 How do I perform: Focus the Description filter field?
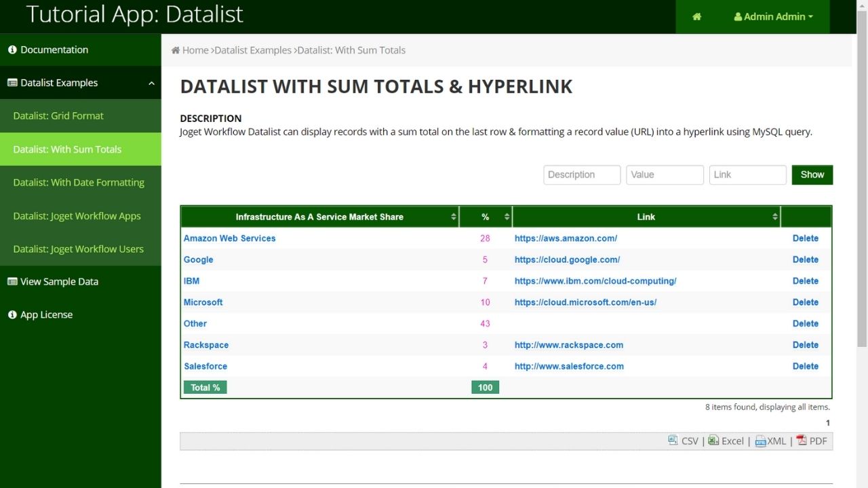pyautogui.click(x=582, y=175)
